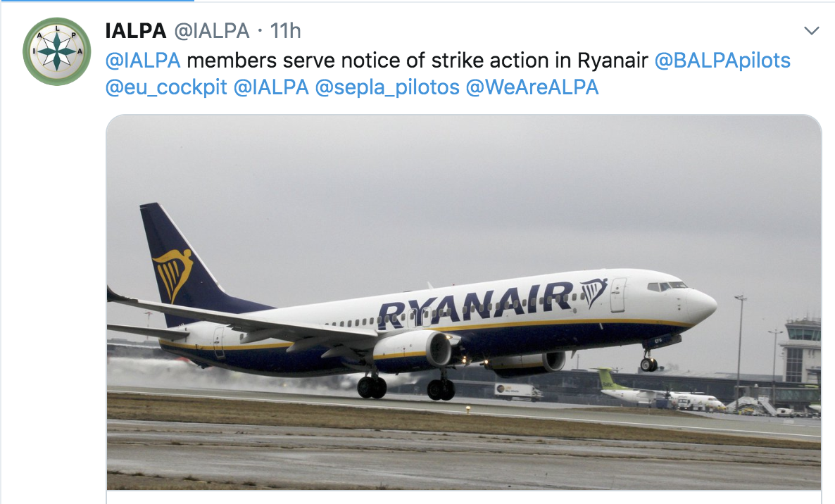Open the @WeAreALPA mention
Screen dimensions: 835x504
[532, 89]
